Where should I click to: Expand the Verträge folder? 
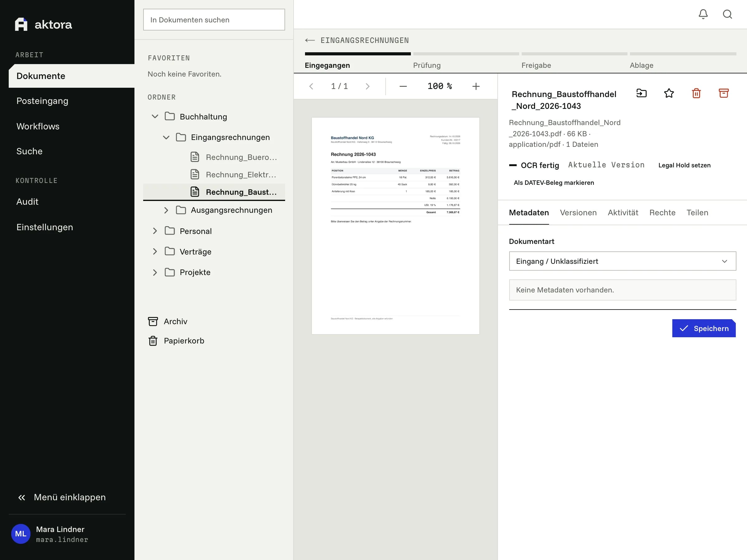155,251
